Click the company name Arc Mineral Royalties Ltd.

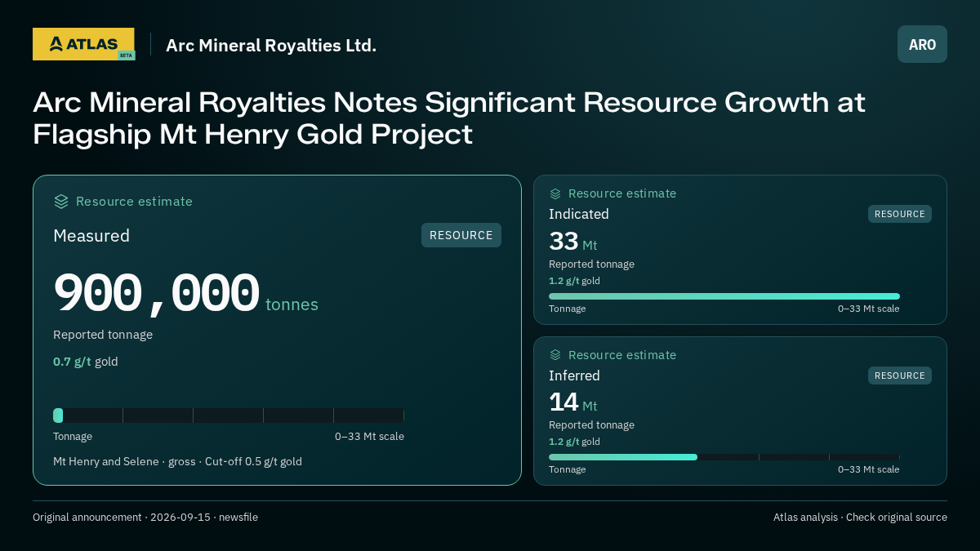(x=271, y=45)
